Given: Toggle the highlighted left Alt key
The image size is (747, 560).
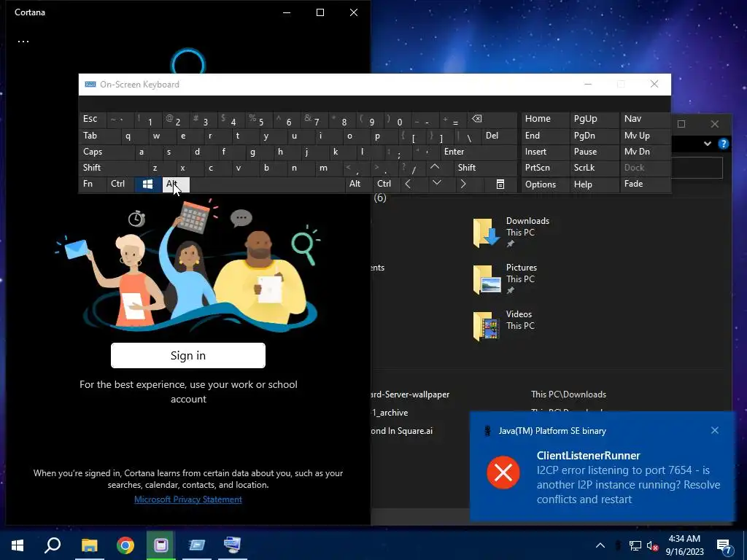Looking at the screenshot, I should click(x=176, y=184).
